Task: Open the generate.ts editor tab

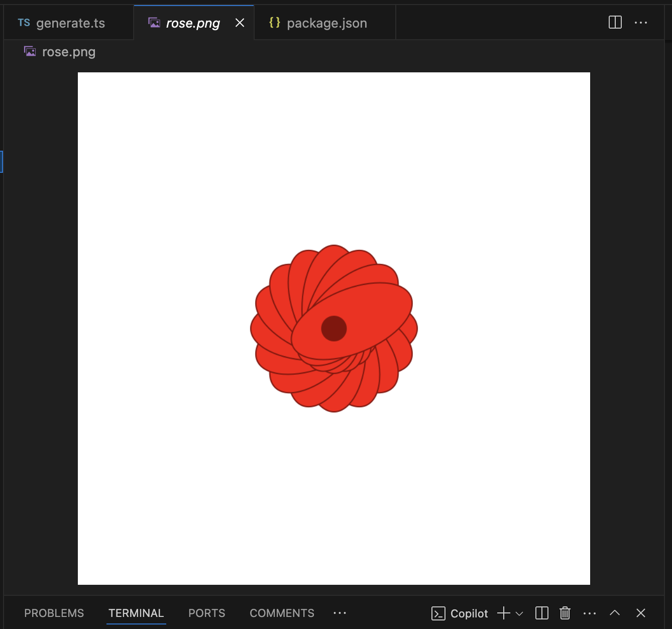Action: click(x=69, y=23)
